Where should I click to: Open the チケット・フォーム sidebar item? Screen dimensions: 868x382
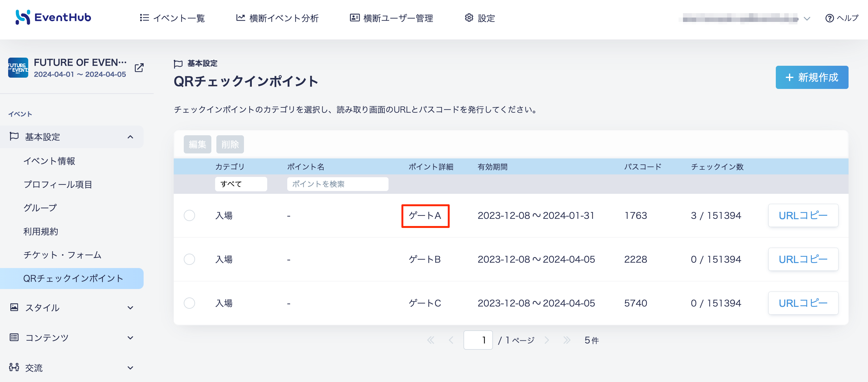click(62, 255)
